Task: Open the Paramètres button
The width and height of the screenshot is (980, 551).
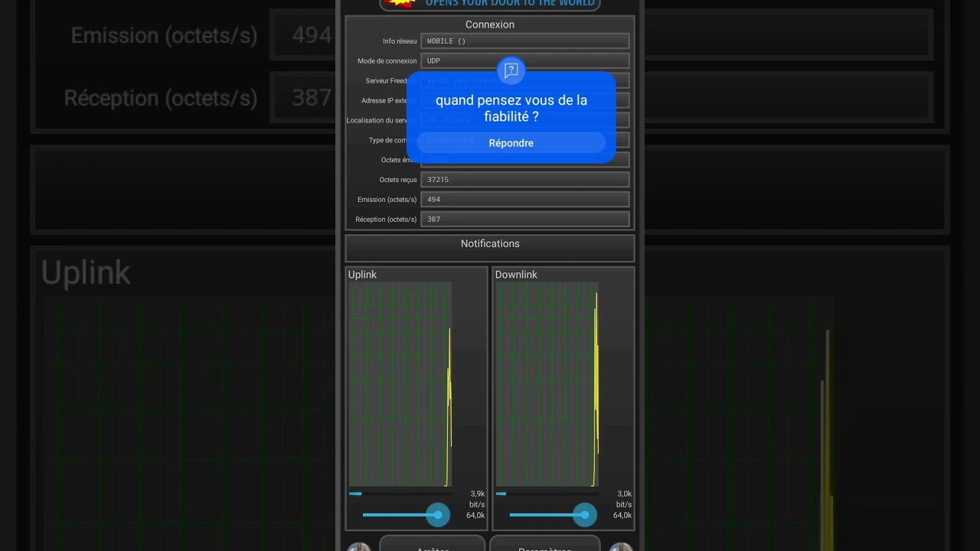Action: tap(545, 543)
